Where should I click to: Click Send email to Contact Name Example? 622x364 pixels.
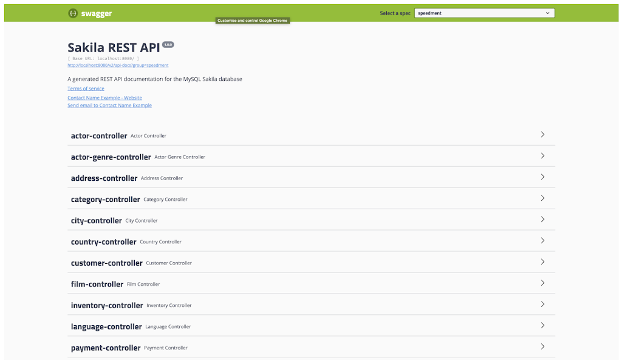click(109, 106)
